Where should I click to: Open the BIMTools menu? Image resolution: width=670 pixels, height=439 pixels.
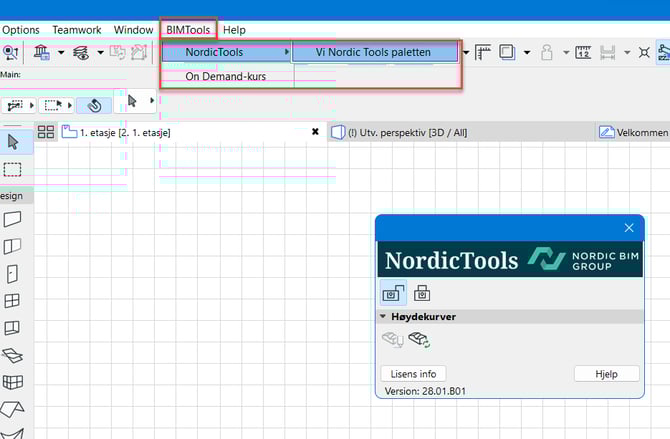tap(188, 30)
